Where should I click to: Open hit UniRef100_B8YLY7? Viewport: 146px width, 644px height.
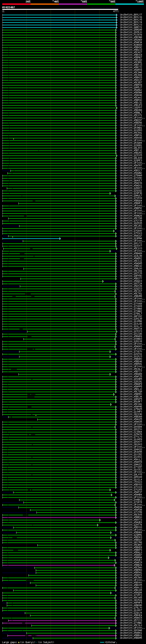coord(131,15)
